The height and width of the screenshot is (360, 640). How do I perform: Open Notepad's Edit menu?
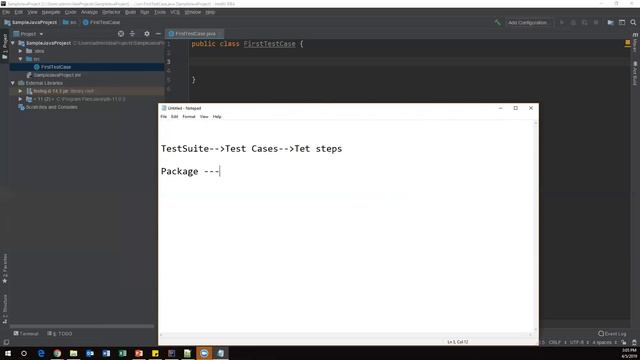[174, 117]
